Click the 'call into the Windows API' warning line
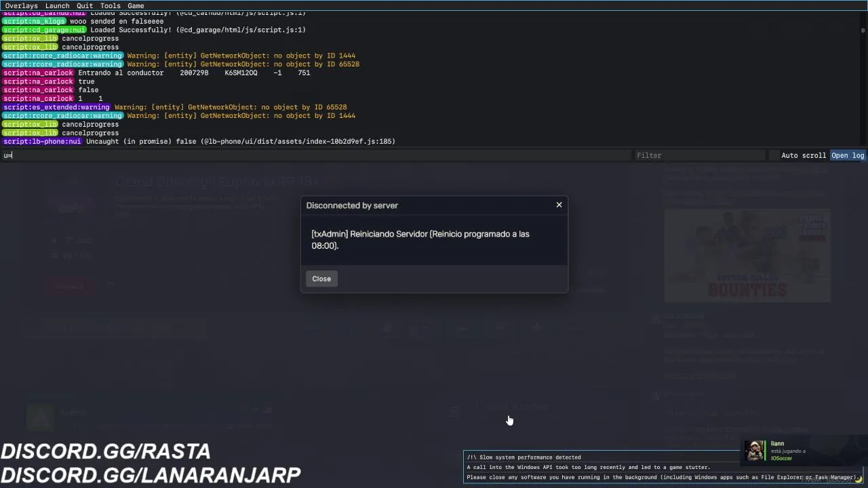Screen dimensions: 868x488 (589, 468)
